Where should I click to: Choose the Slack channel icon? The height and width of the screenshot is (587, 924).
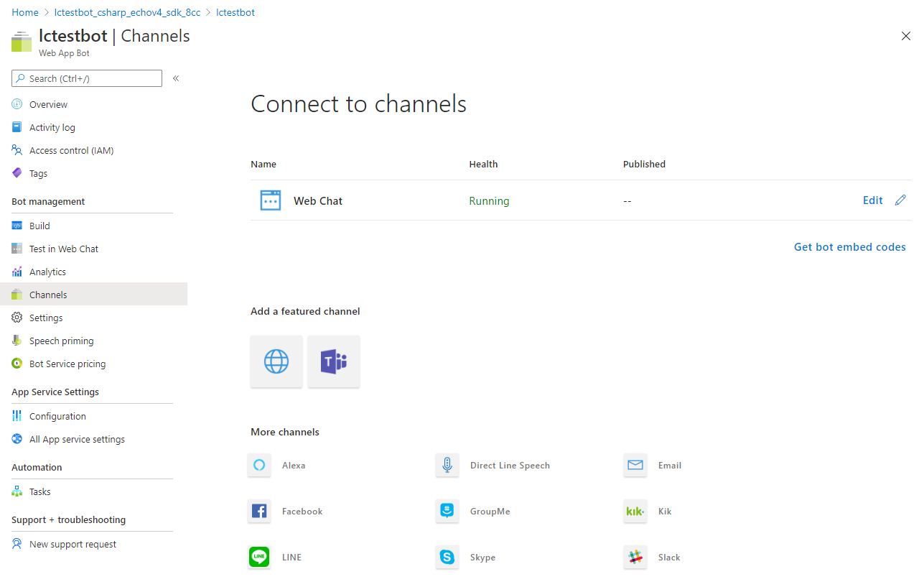click(x=635, y=557)
